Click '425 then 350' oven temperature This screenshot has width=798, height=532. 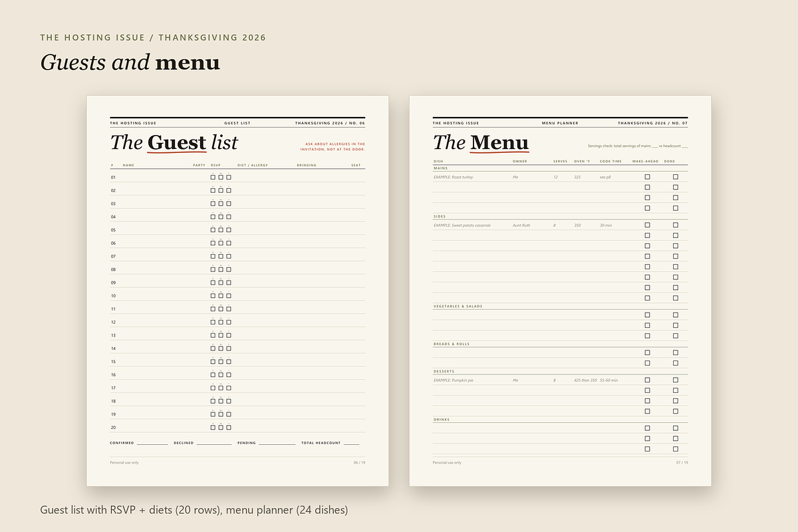click(585, 380)
